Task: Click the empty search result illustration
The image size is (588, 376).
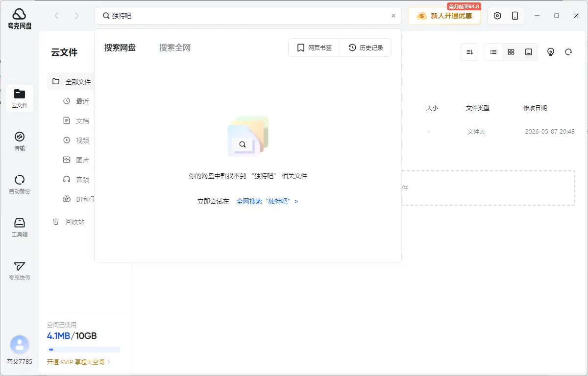Action: [248, 137]
